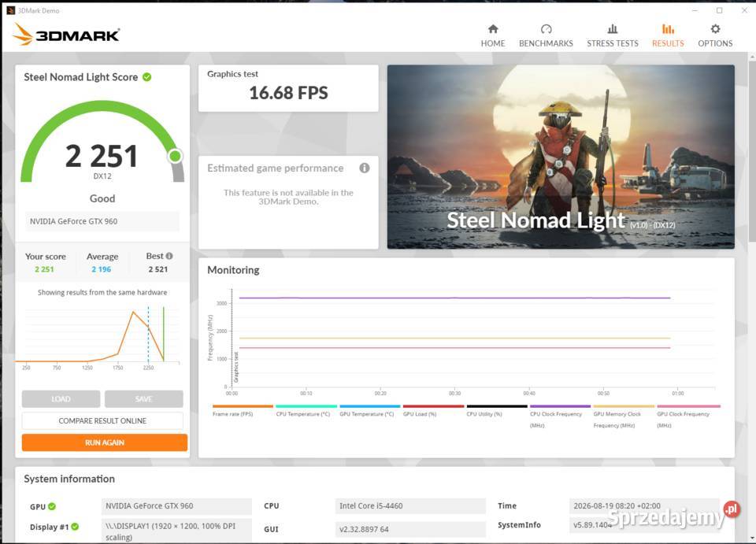Click green checkmark beside GPU label
Screen dimensions: 756x544
[52, 506]
